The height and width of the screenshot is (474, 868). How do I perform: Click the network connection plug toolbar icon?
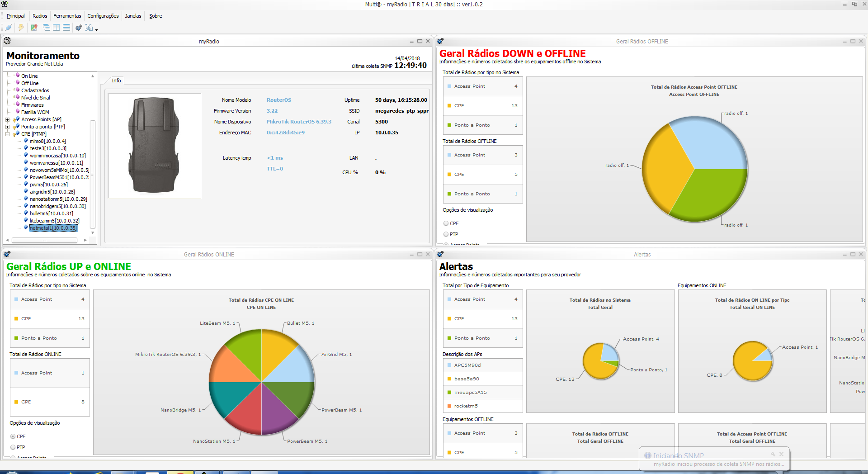point(9,28)
